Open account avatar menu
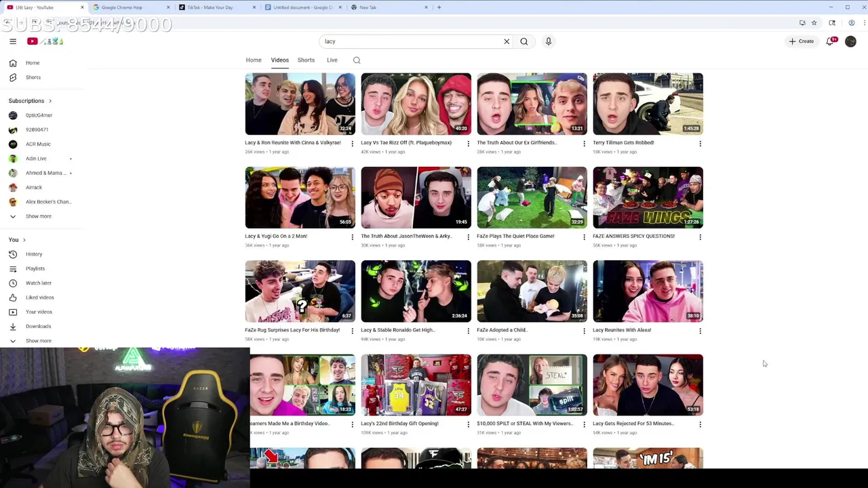The image size is (868, 488). point(850,41)
